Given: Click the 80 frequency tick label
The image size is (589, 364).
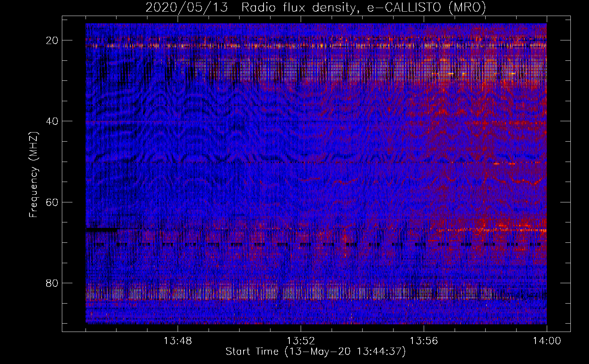Looking at the screenshot, I should [52, 283].
